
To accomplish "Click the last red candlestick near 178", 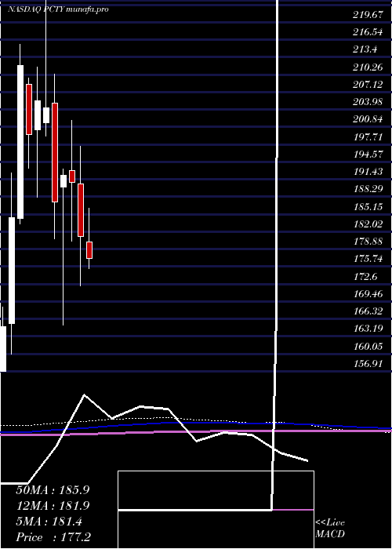I will click(x=89, y=250).
